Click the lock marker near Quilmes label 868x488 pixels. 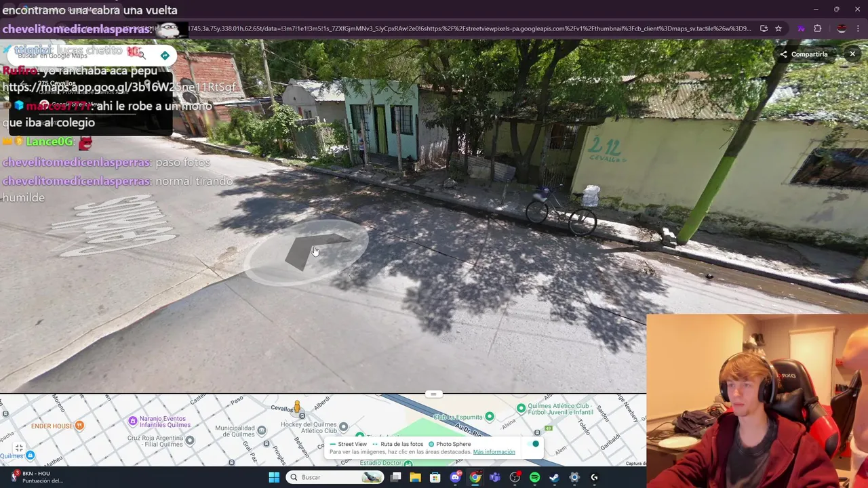(x=30, y=455)
